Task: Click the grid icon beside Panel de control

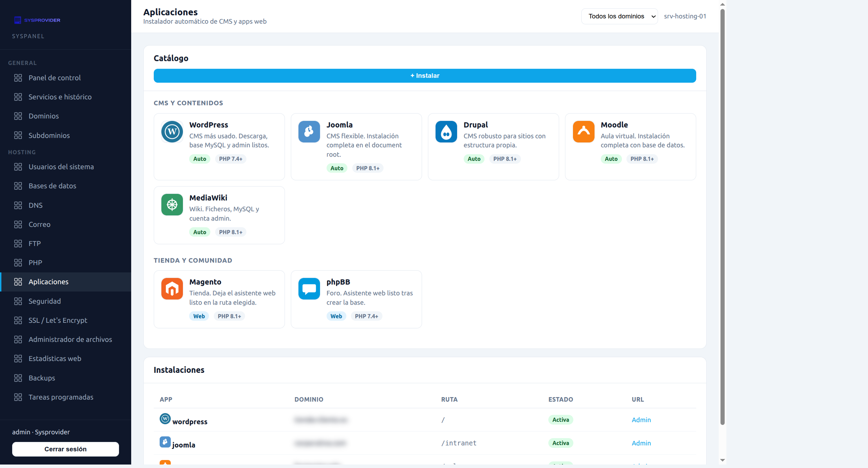Action: pyautogui.click(x=18, y=78)
